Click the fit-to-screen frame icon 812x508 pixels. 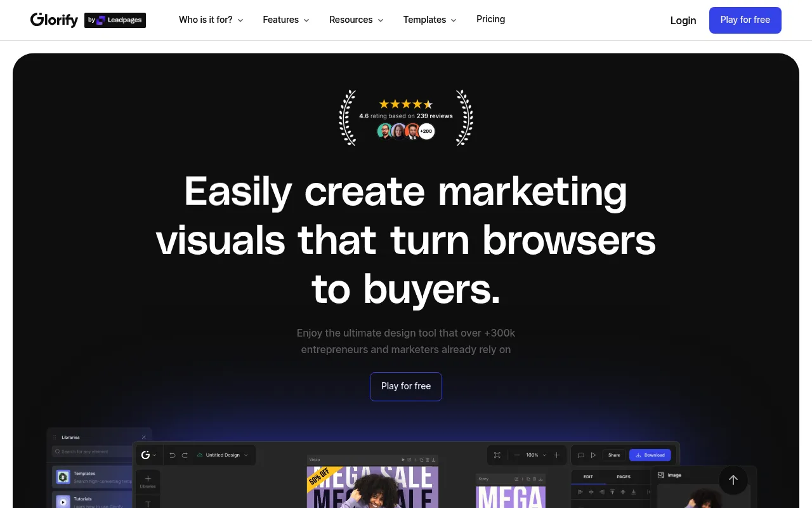point(497,455)
